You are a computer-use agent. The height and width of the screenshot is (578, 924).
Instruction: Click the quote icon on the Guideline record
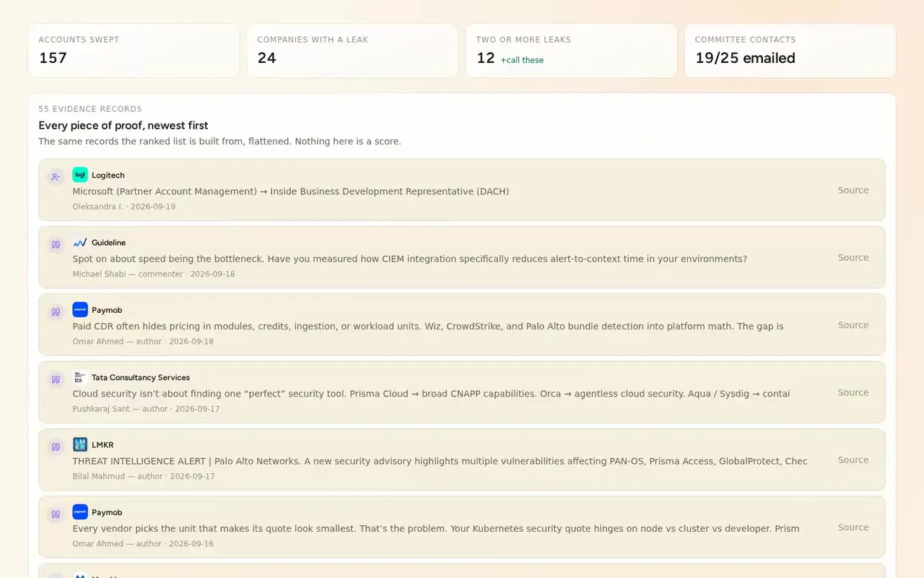point(56,244)
